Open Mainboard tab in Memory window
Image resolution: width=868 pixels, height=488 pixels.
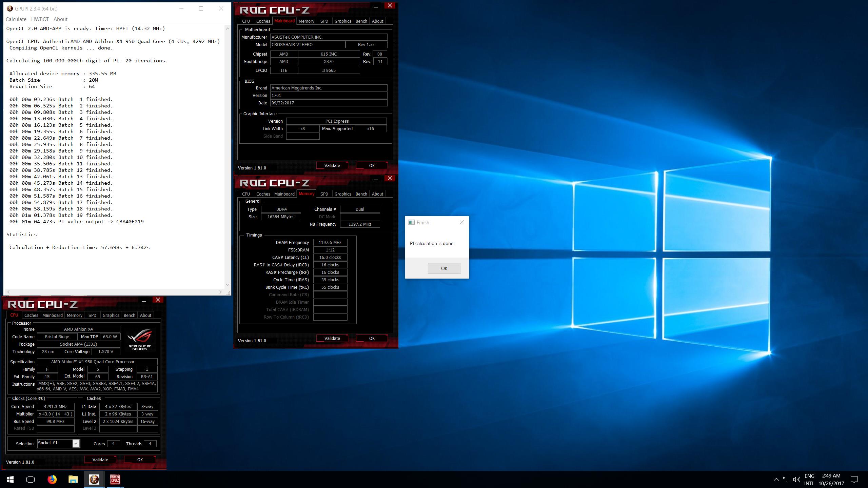[x=284, y=194]
